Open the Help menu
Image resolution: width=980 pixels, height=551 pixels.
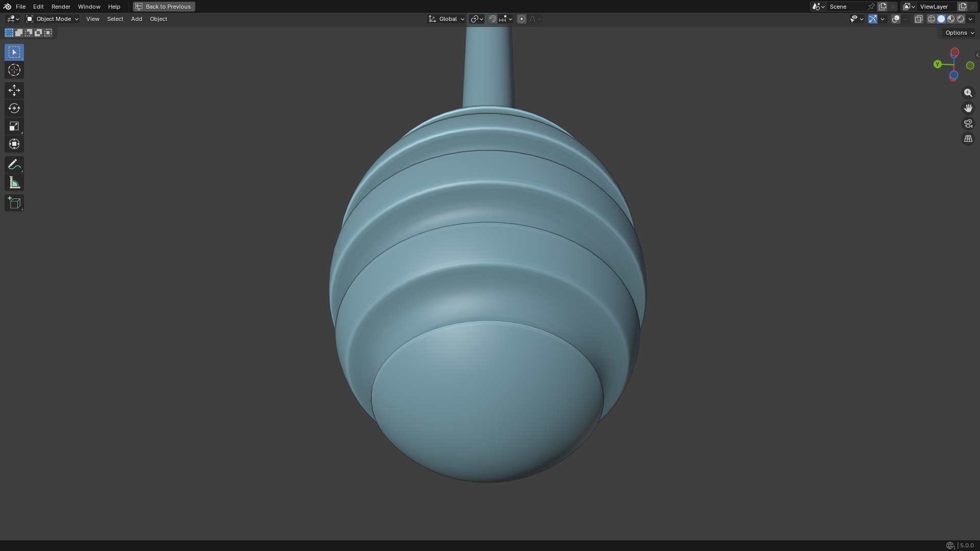[x=114, y=7]
